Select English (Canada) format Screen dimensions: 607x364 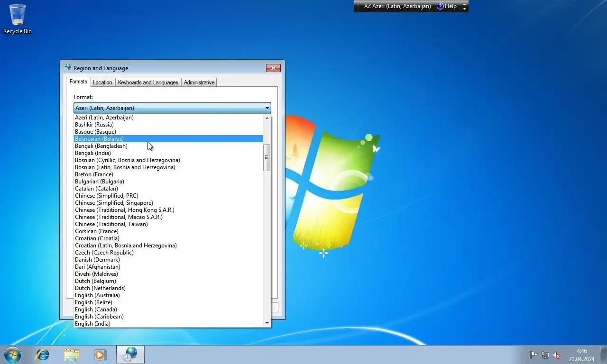168,309
